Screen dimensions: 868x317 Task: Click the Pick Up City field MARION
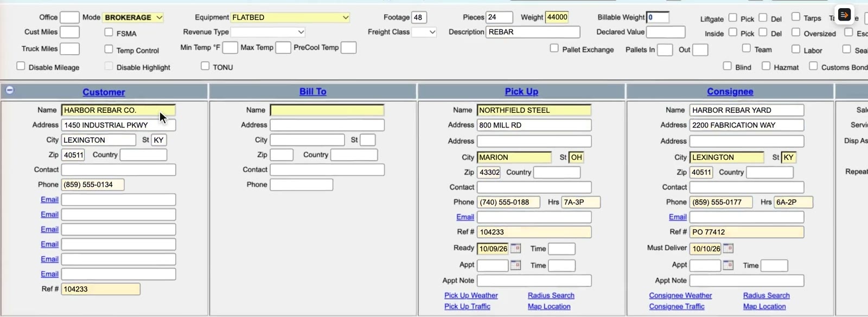(x=514, y=157)
